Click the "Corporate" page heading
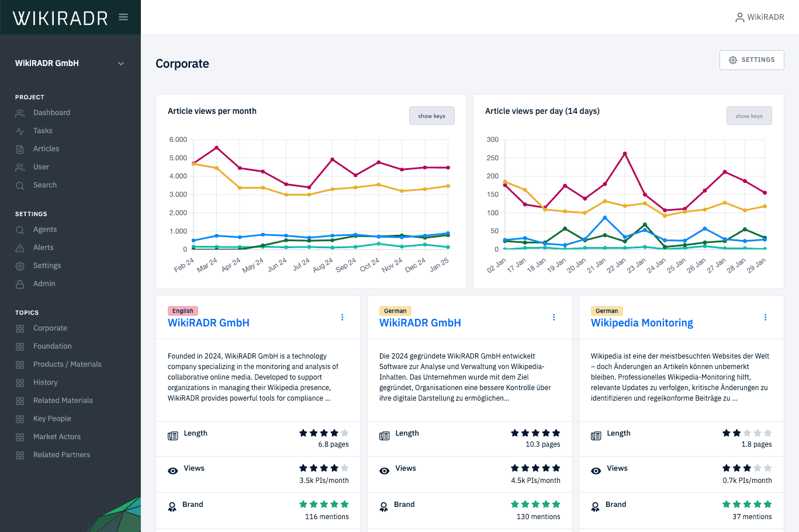The height and width of the screenshot is (532, 799). pos(182,64)
